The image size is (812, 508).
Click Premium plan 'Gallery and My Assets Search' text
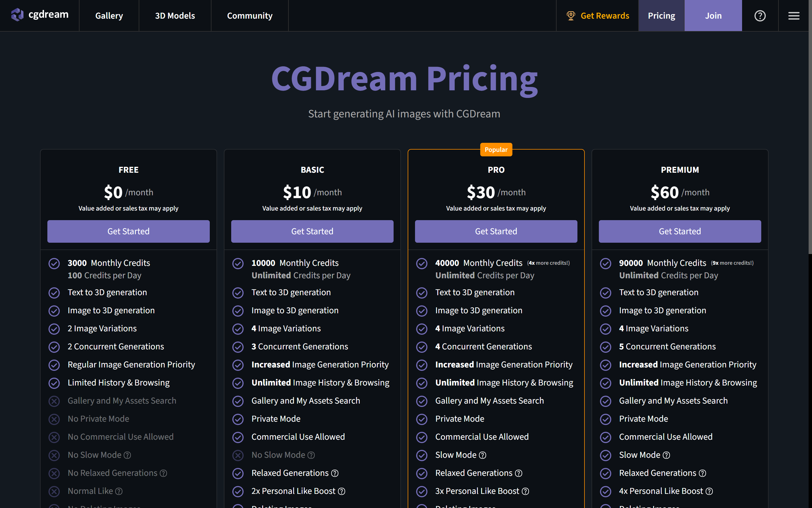(673, 401)
